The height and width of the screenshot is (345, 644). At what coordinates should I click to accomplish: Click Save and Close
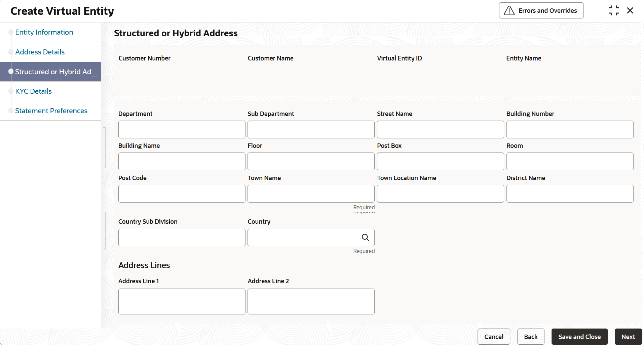pyautogui.click(x=579, y=337)
